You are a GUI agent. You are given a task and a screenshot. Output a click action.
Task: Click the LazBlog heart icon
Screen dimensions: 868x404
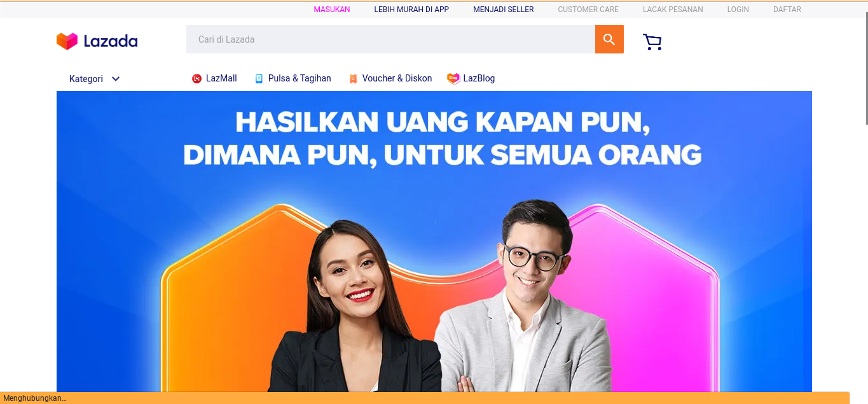coord(453,79)
